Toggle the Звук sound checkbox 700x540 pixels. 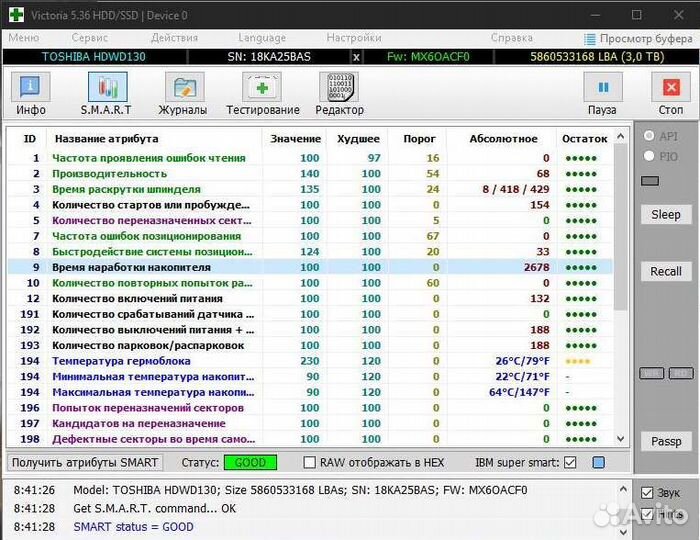[x=647, y=493]
